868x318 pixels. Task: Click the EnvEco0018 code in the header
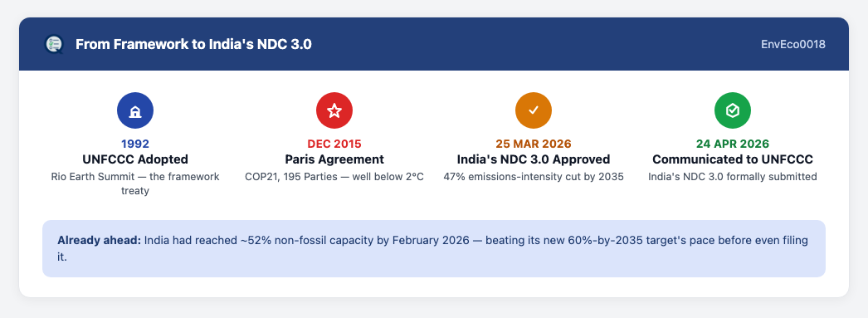(793, 44)
